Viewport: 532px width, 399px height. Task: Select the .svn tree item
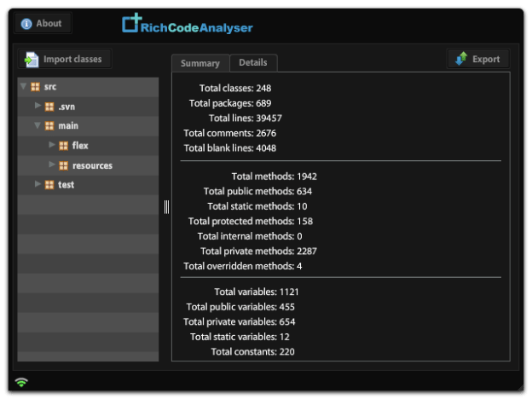point(88,107)
